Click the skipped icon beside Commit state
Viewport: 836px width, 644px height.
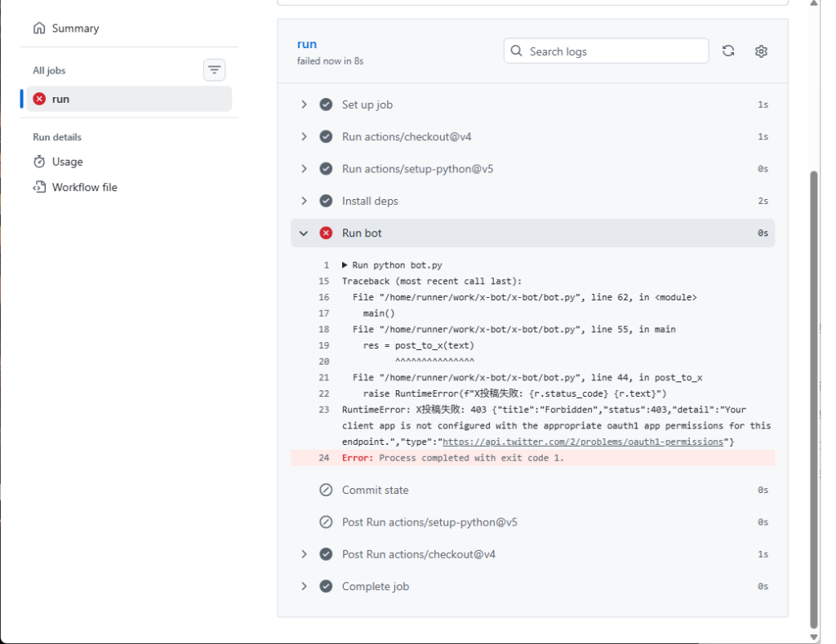[326, 491]
